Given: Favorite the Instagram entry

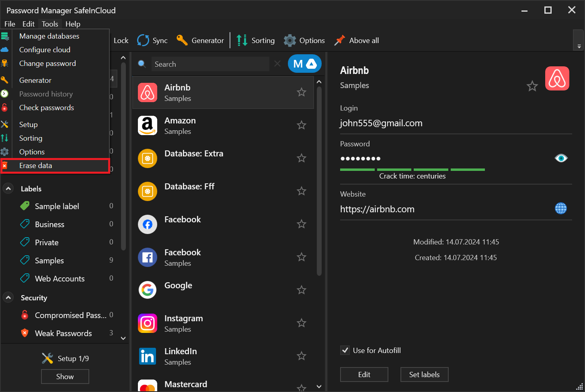Looking at the screenshot, I should [302, 323].
